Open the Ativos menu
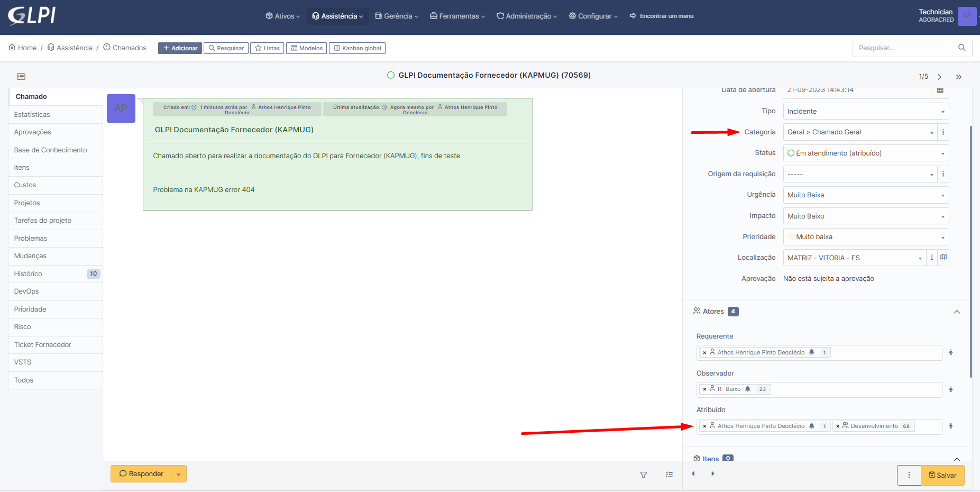 point(283,16)
